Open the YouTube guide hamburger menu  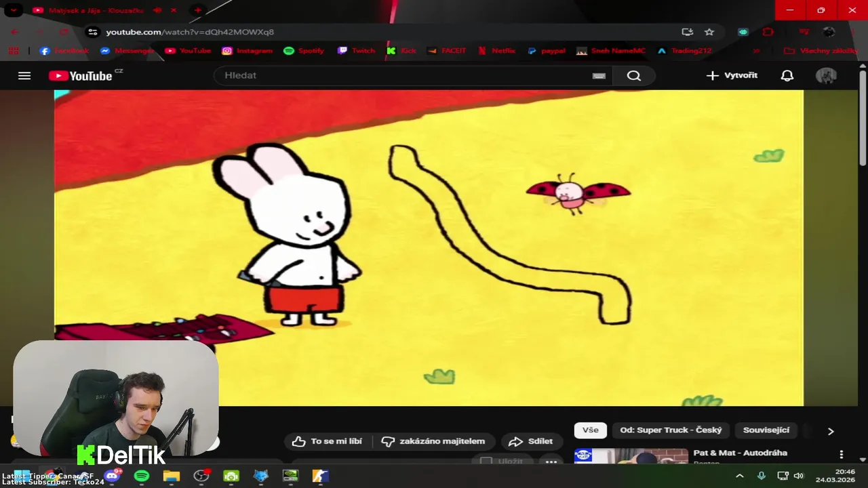24,76
